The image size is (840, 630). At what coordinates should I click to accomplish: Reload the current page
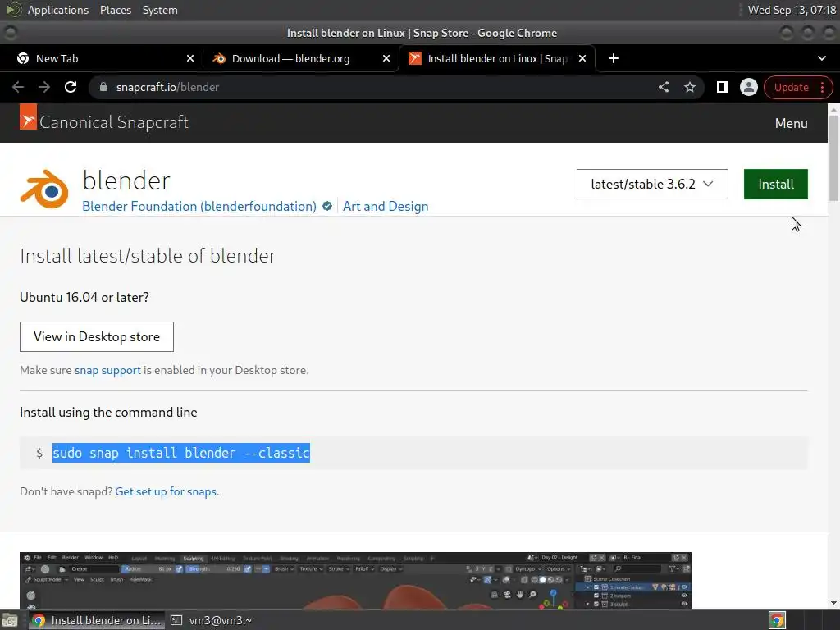71,87
